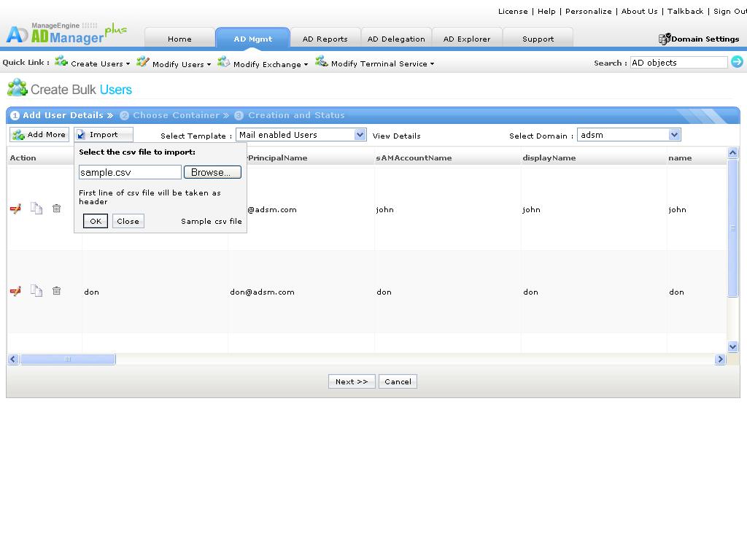
Task: Click the scroll right arrow
Action: pos(720,359)
